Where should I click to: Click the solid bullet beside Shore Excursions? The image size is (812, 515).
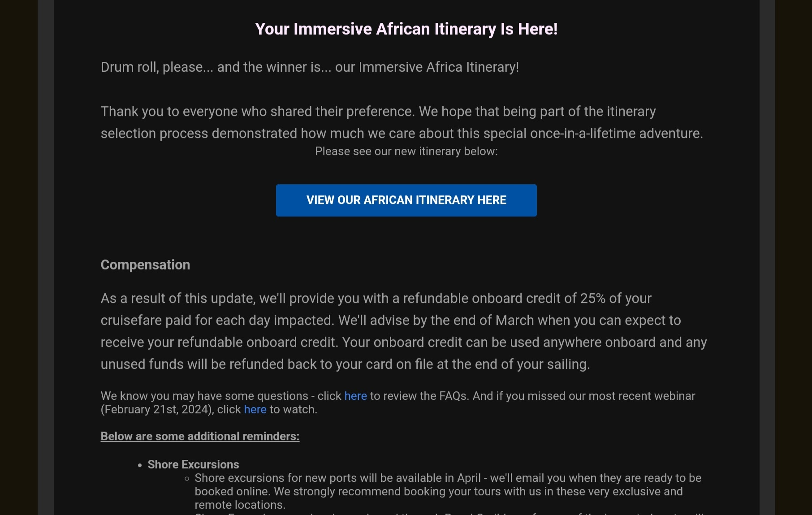[140, 466]
